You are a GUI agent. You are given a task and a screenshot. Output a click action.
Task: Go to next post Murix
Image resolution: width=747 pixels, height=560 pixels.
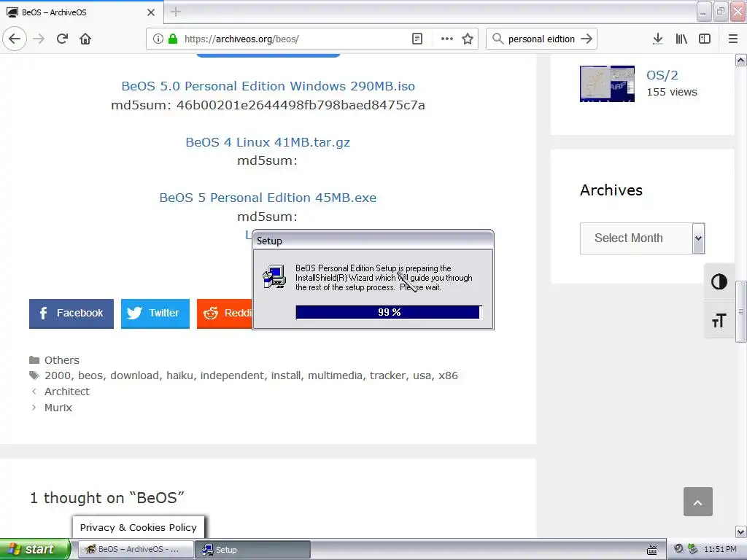58,408
